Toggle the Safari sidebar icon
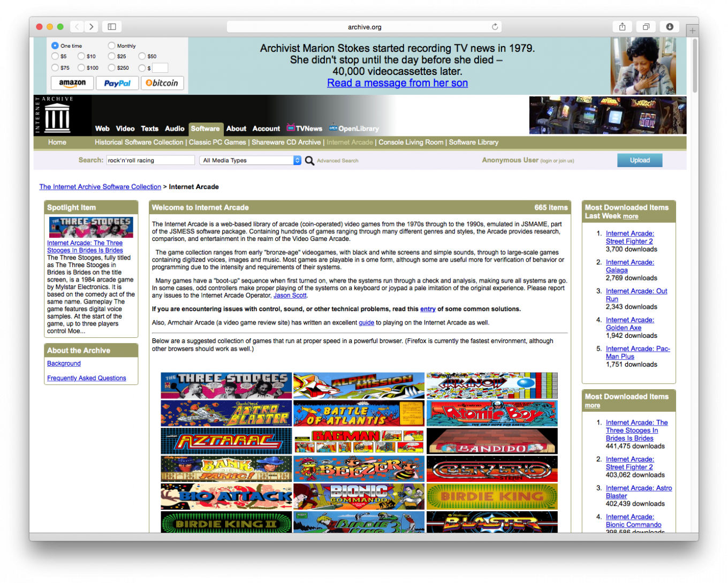Image resolution: width=728 pixels, height=583 pixels. 112,27
